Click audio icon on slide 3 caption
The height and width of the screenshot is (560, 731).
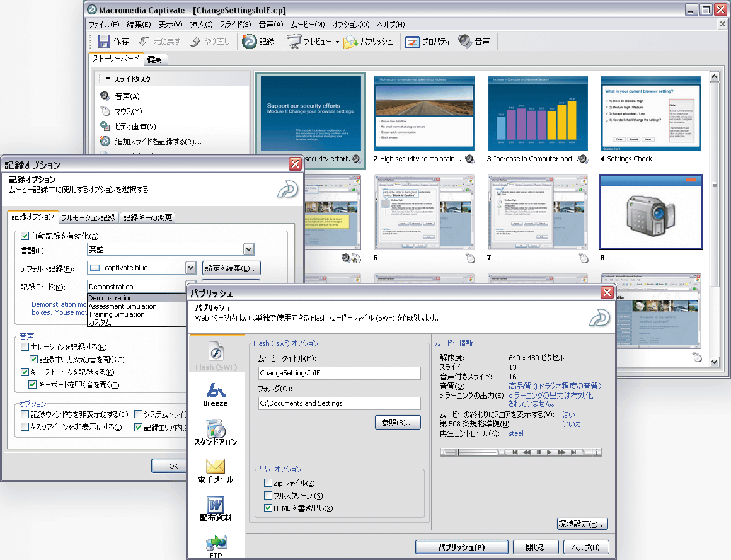point(583,159)
